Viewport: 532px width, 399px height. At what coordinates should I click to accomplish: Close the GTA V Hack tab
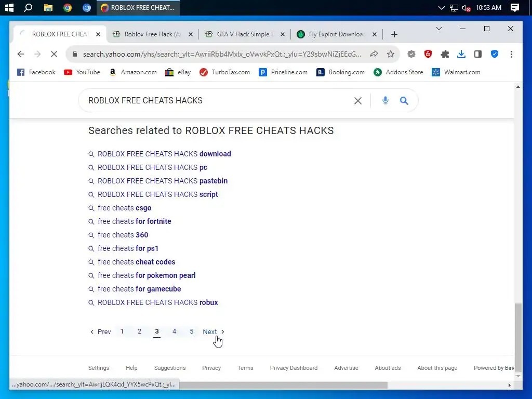[282, 34]
